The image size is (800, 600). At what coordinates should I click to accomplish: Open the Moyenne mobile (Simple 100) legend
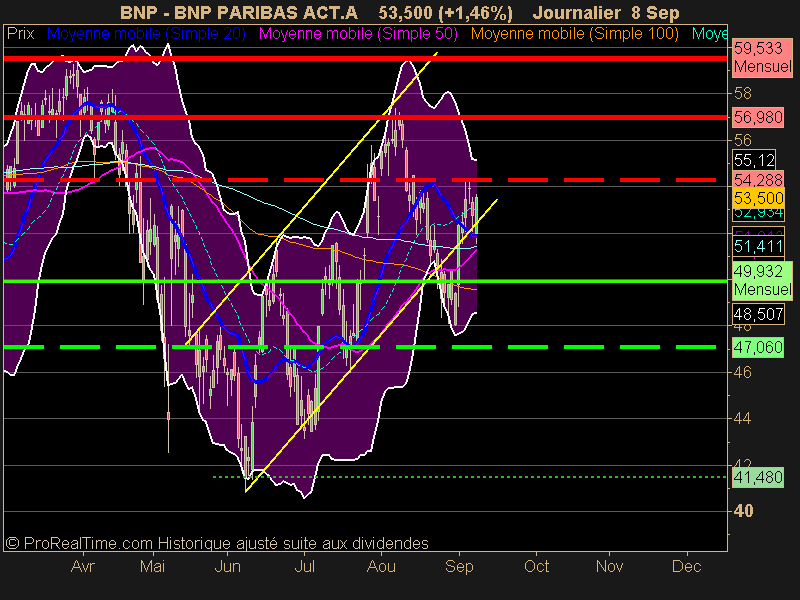point(574,34)
